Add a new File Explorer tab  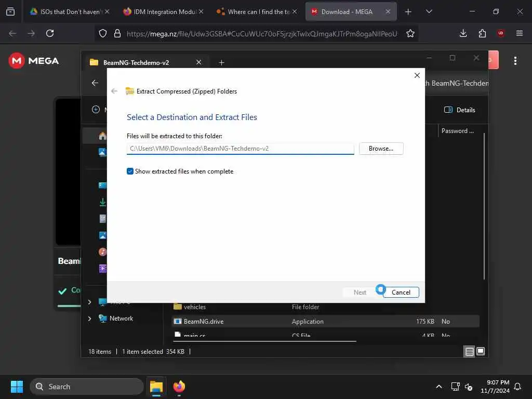(x=221, y=62)
